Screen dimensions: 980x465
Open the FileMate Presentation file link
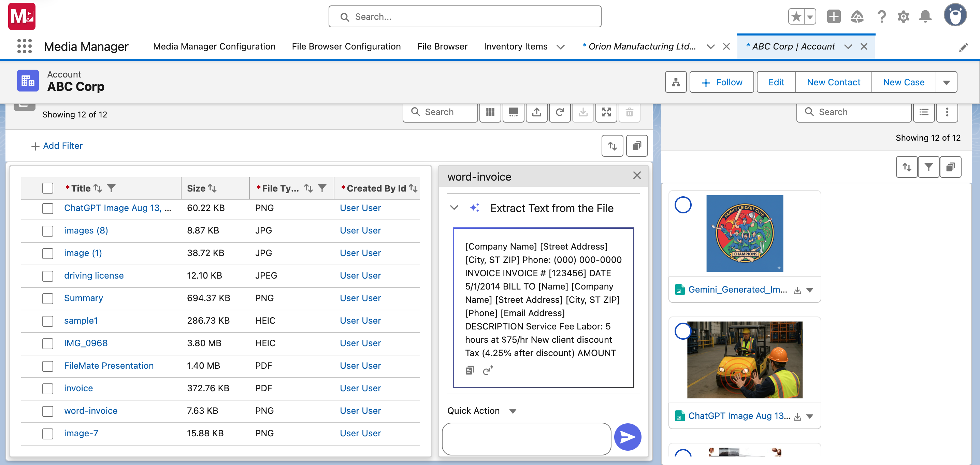click(x=109, y=366)
